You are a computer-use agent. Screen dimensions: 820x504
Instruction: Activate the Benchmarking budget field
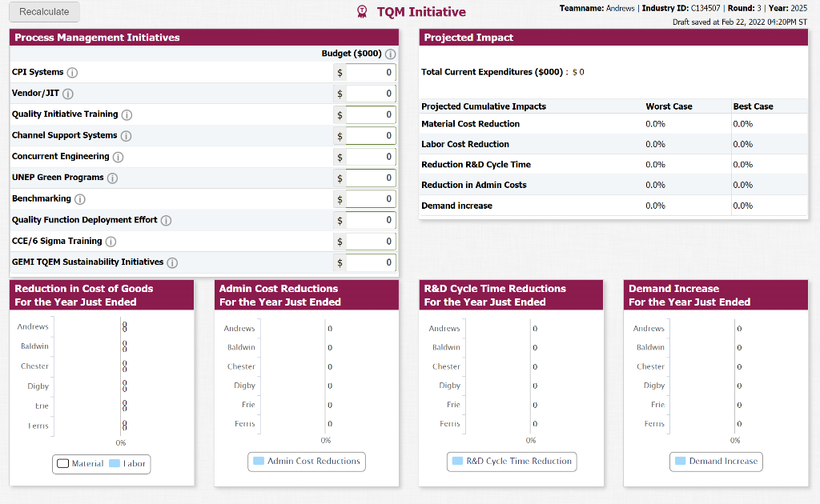370,199
